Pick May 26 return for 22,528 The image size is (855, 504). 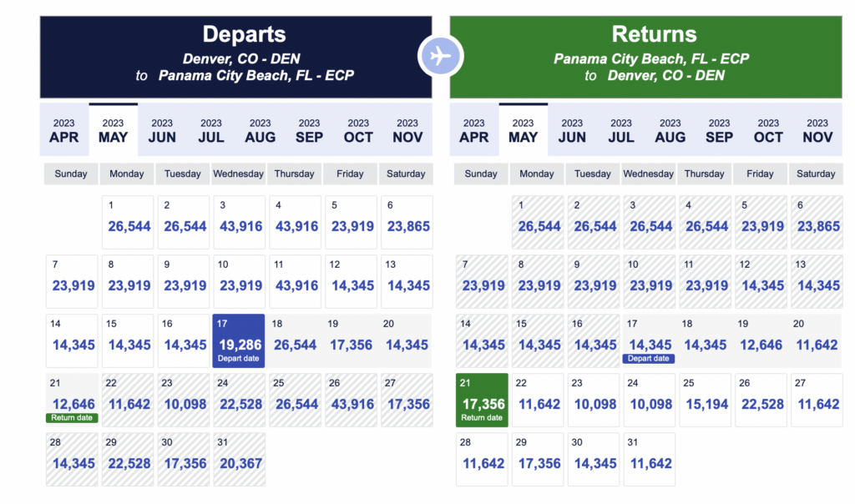(760, 399)
